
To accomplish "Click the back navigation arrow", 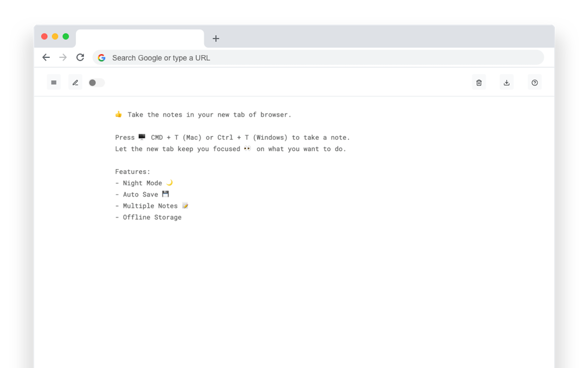I will click(x=46, y=57).
